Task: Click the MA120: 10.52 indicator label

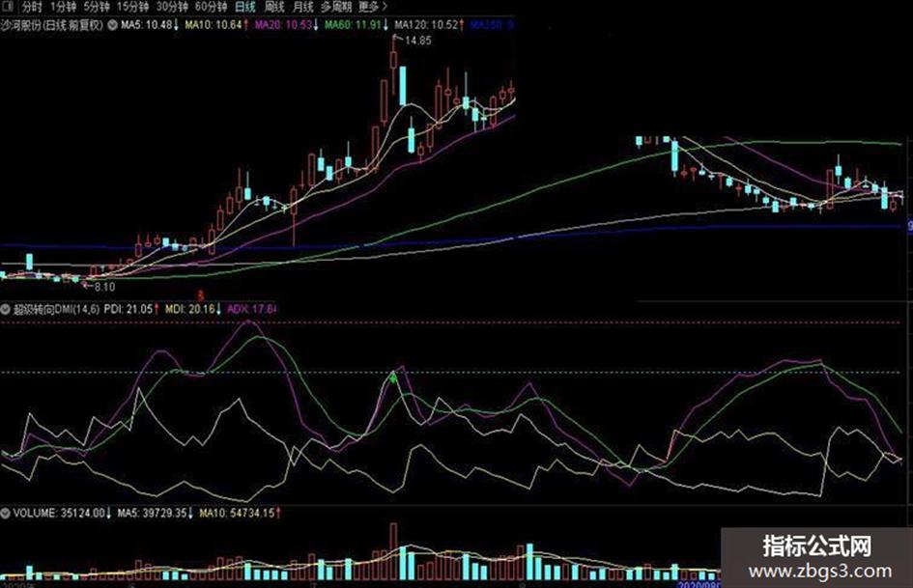Action: [429, 25]
